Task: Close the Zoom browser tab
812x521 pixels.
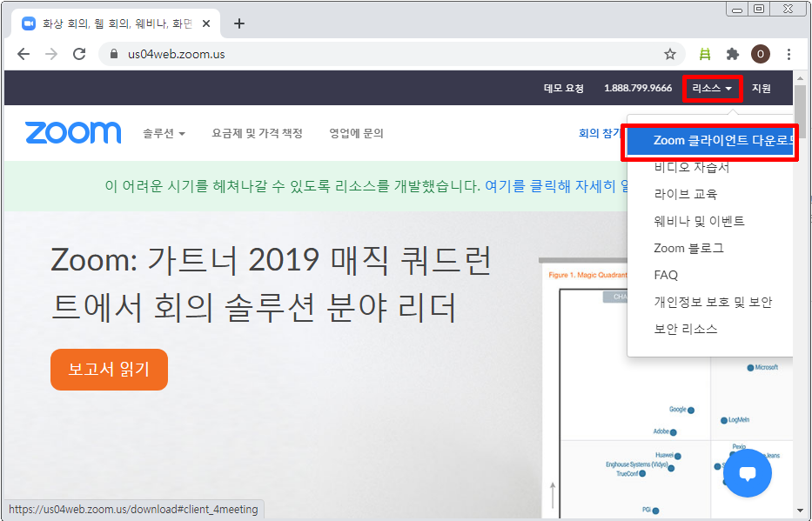Action: 206,23
